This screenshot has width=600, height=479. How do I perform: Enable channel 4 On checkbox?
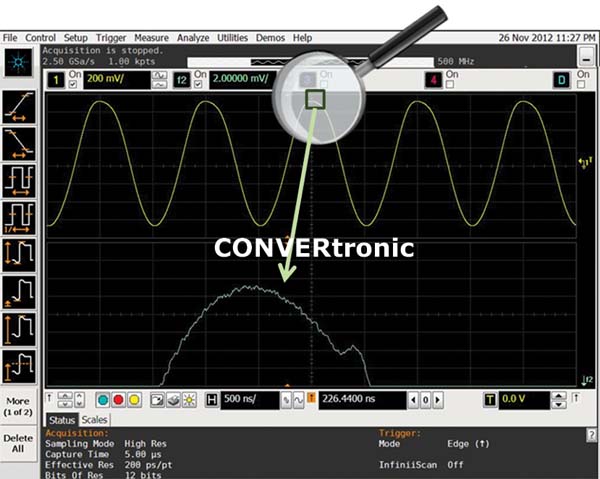[448, 82]
